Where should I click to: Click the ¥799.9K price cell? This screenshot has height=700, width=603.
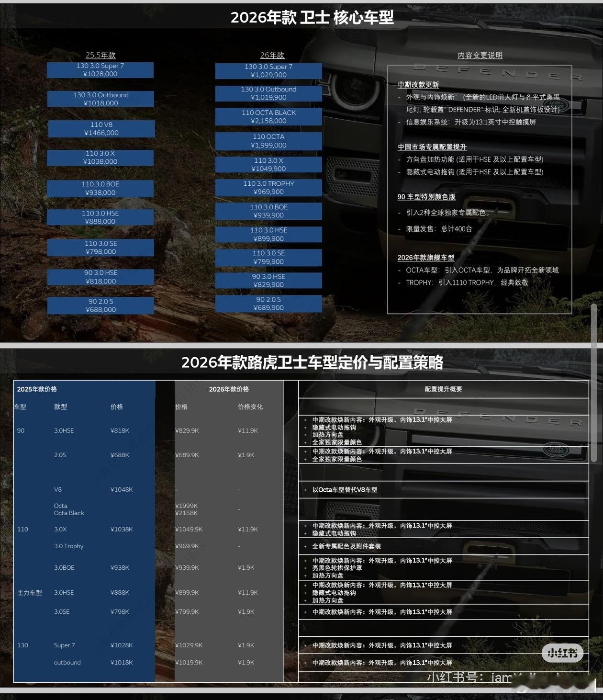[x=187, y=611]
